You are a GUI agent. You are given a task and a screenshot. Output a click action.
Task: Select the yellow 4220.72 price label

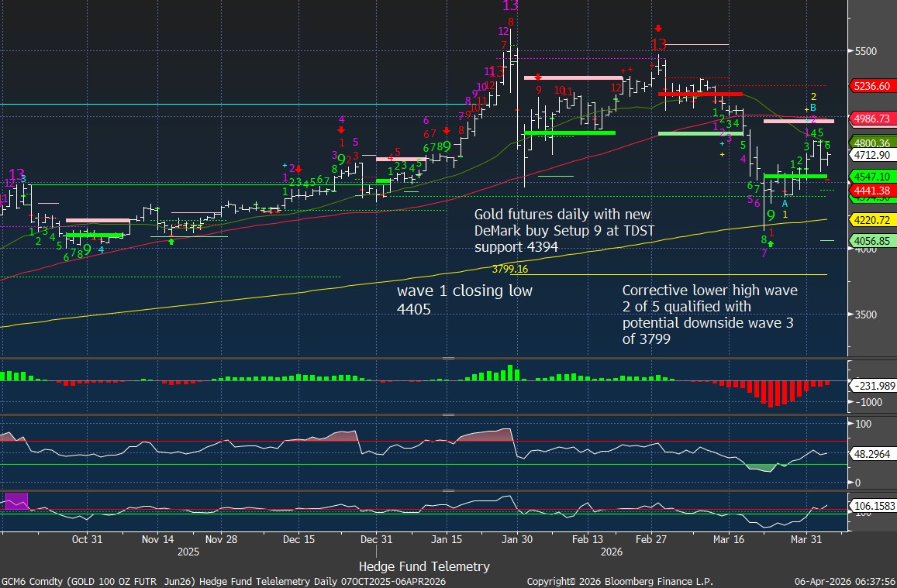(872, 219)
